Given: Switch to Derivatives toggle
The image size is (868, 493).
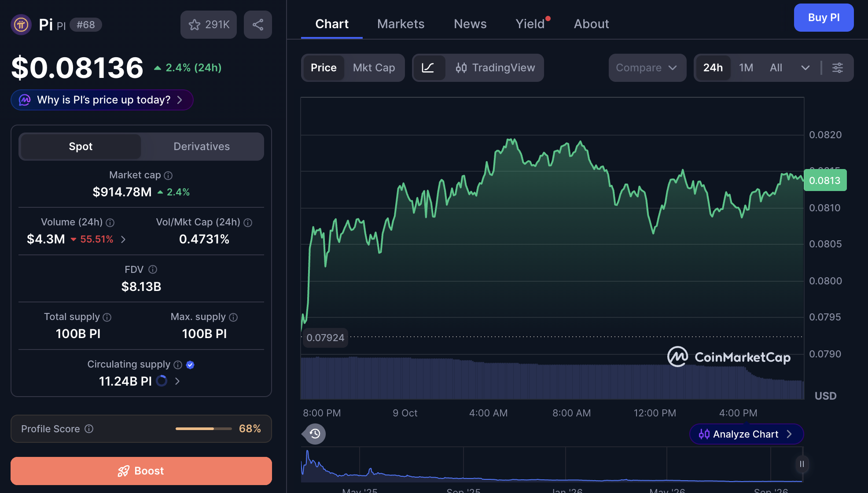Looking at the screenshot, I should click(202, 147).
